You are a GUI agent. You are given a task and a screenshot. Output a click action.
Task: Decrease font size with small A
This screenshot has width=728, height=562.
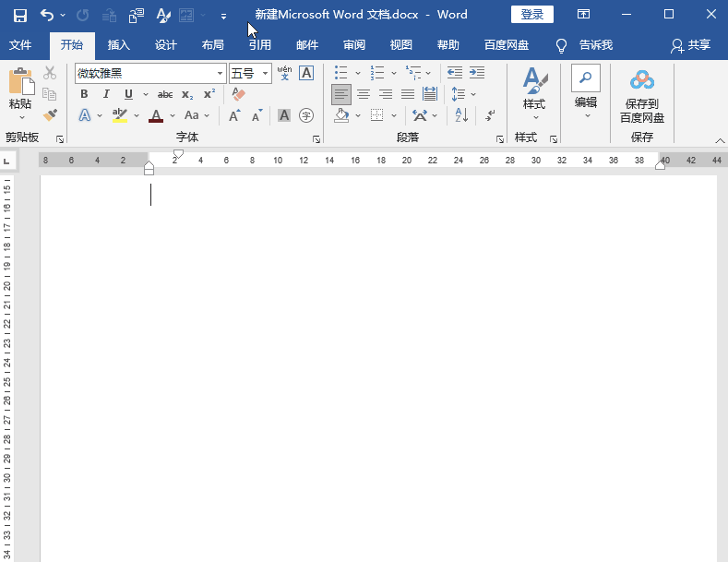click(257, 115)
